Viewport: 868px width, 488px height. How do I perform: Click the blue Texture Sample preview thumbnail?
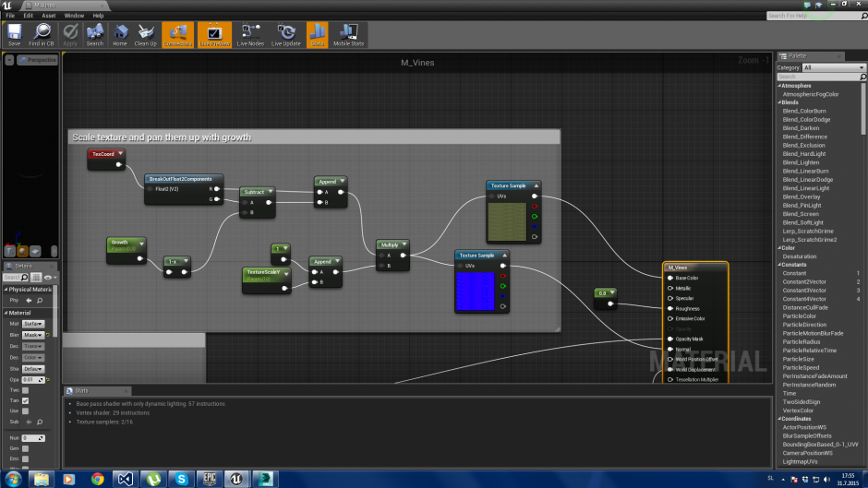tap(475, 292)
